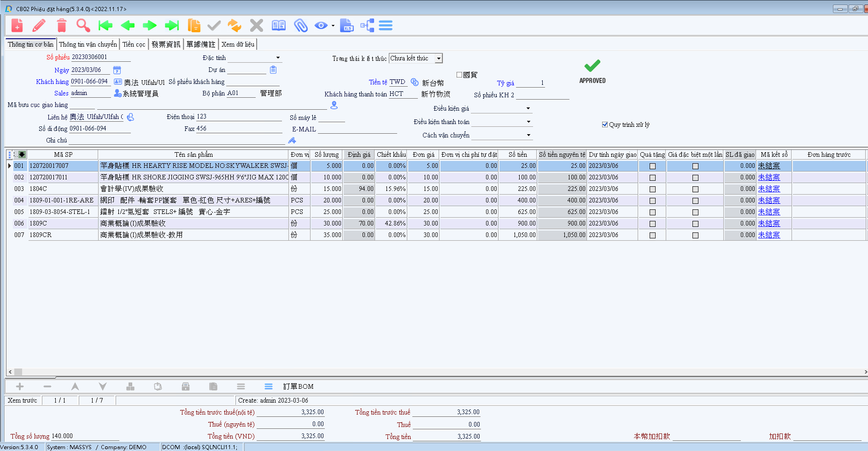This screenshot has width=868, height=451.
Task: Open the blue book icon
Action: [x=279, y=25]
